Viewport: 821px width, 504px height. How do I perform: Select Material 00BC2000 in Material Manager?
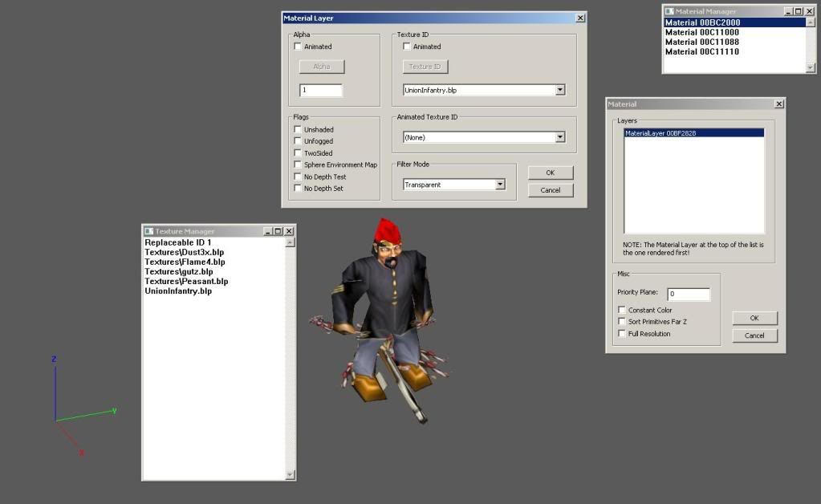735,22
